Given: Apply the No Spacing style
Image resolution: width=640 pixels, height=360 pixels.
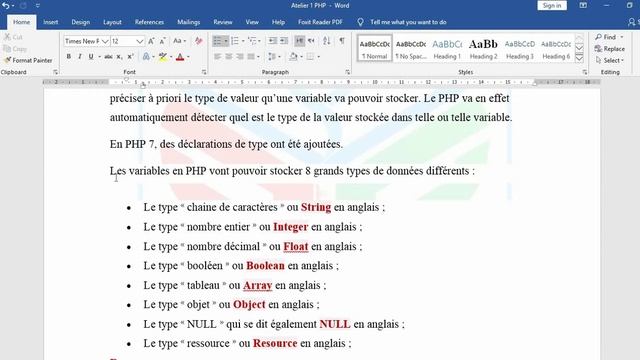Looking at the screenshot, I should 411,48.
